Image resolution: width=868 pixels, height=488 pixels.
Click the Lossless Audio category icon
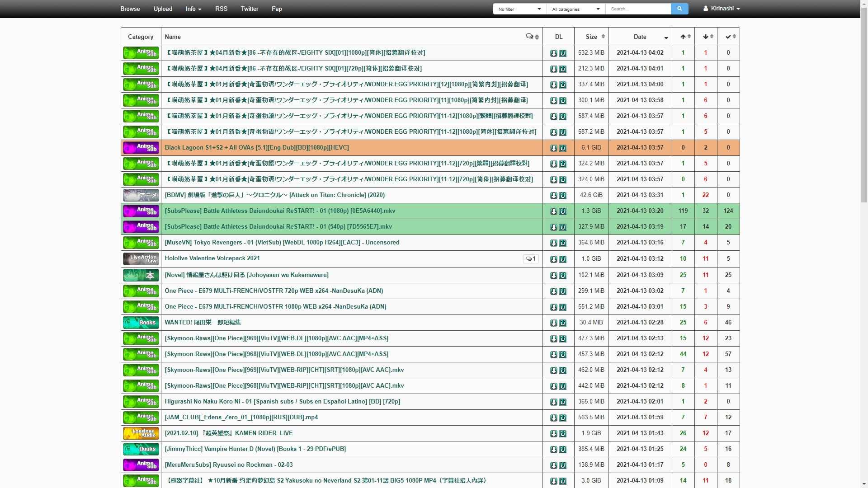click(x=141, y=433)
